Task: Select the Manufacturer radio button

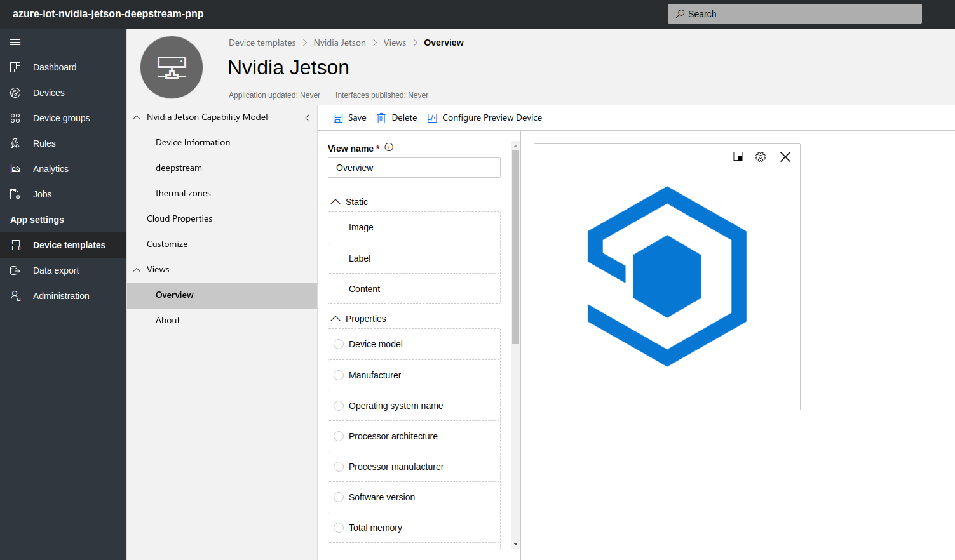Action: pyautogui.click(x=339, y=375)
